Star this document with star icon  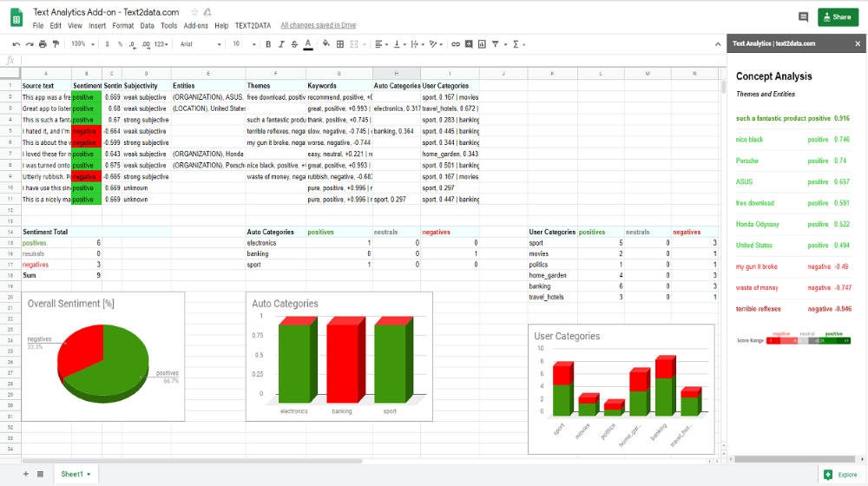point(194,12)
